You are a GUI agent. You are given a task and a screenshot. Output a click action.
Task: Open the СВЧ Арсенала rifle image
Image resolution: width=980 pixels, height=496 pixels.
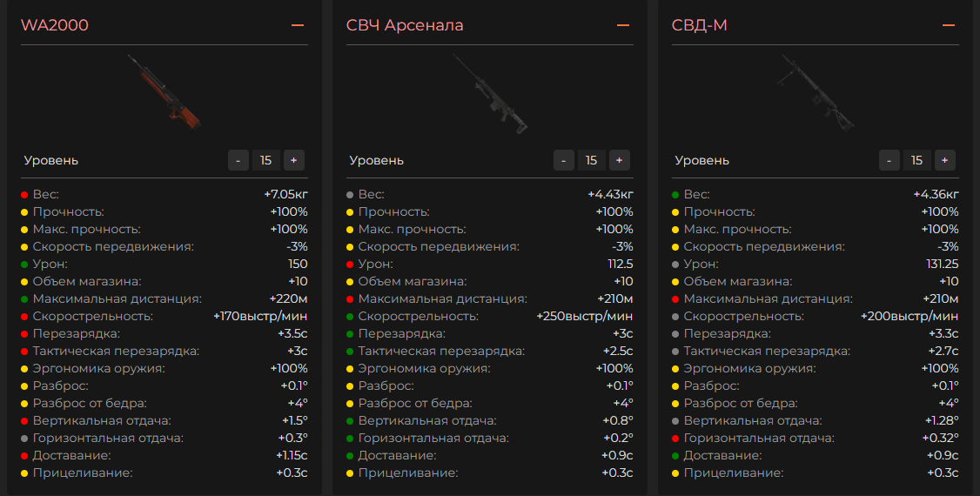point(490,93)
